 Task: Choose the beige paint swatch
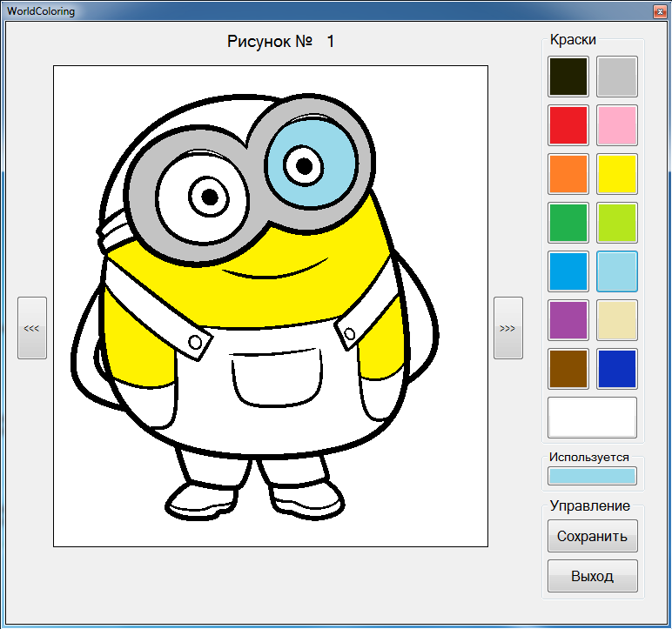click(616, 320)
